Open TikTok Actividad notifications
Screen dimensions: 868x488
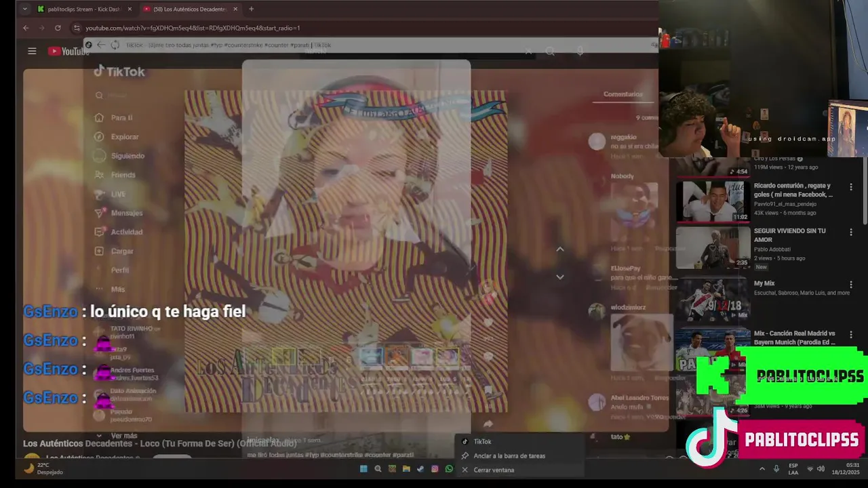[118, 232]
